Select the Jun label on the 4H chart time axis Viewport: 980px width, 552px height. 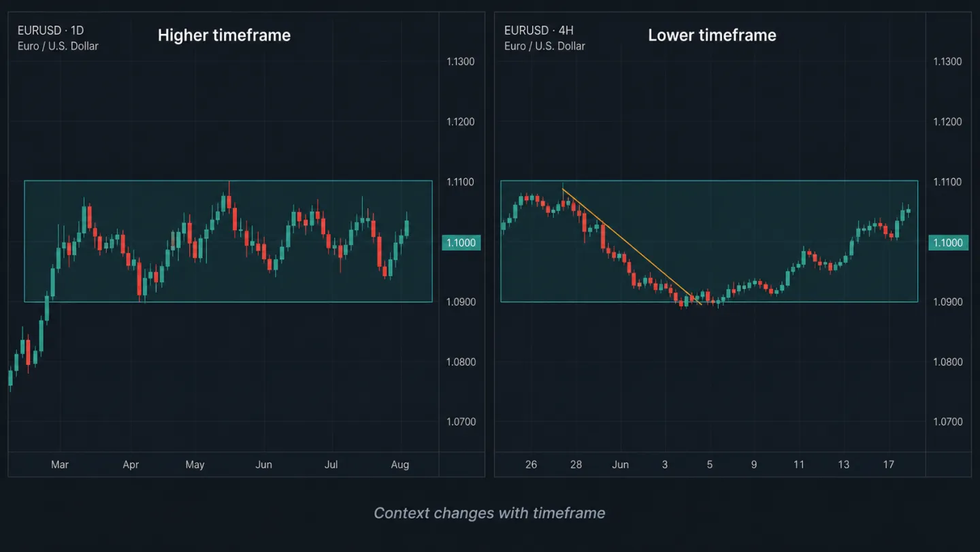pos(620,465)
